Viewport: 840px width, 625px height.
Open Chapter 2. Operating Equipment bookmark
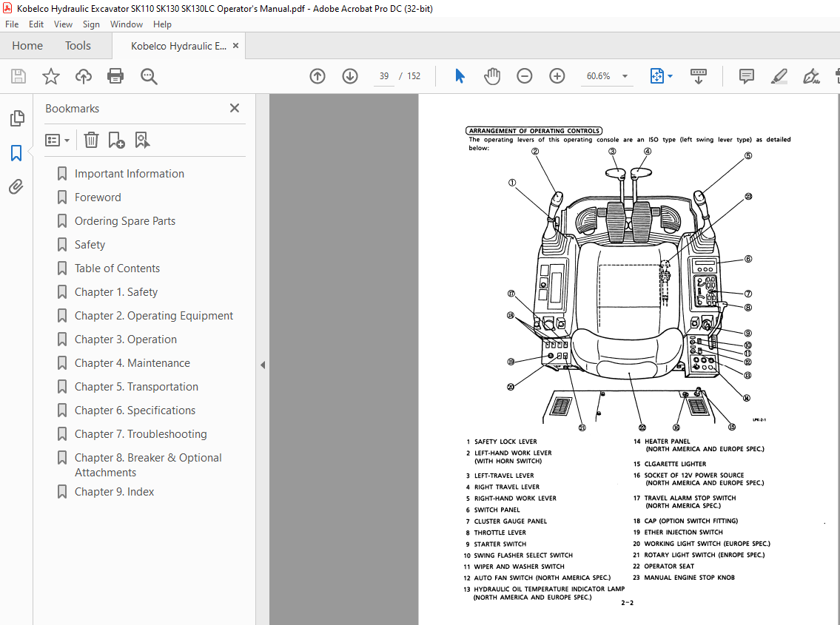tap(154, 315)
